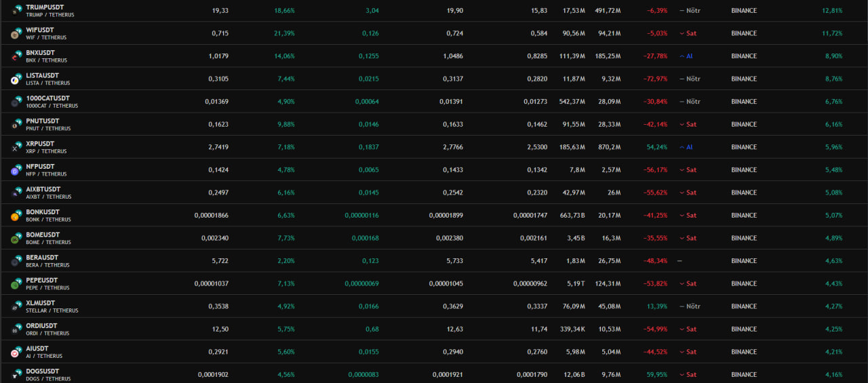Click the 'Nötr' rating for TRUMPUSDT
The image size is (868, 383).
[692, 11]
